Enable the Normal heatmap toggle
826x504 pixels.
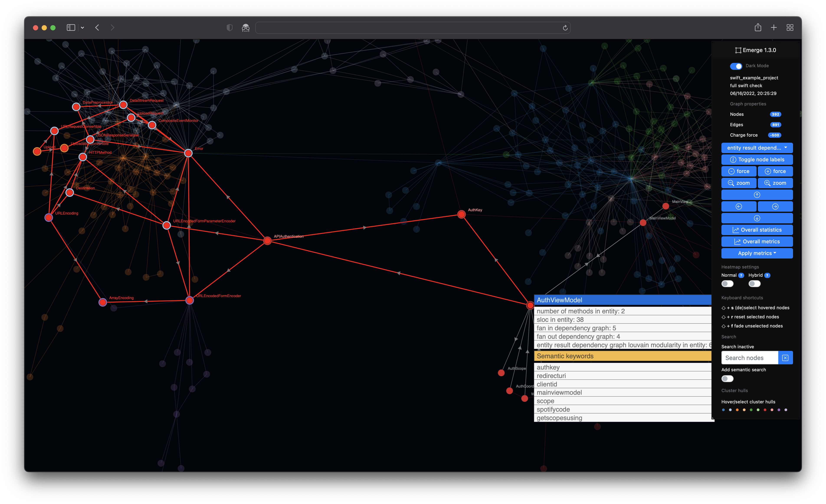[x=728, y=283]
